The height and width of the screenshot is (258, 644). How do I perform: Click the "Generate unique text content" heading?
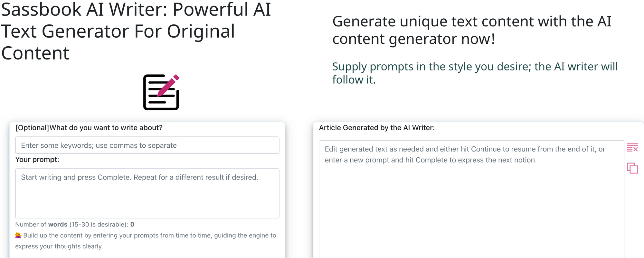(x=471, y=30)
